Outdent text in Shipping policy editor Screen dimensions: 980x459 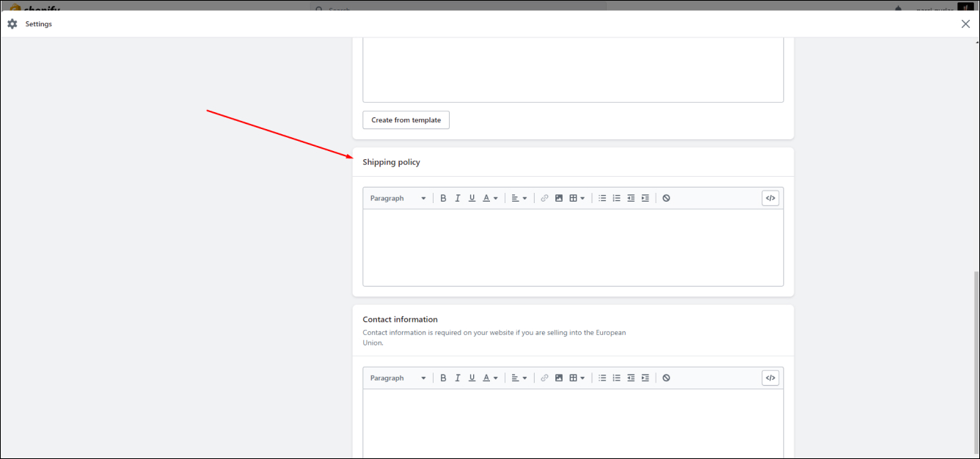pyautogui.click(x=631, y=198)
